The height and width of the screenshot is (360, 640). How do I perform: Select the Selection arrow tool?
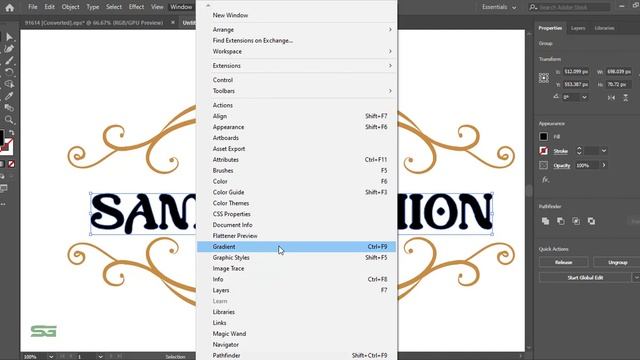[x=9, y=37]
